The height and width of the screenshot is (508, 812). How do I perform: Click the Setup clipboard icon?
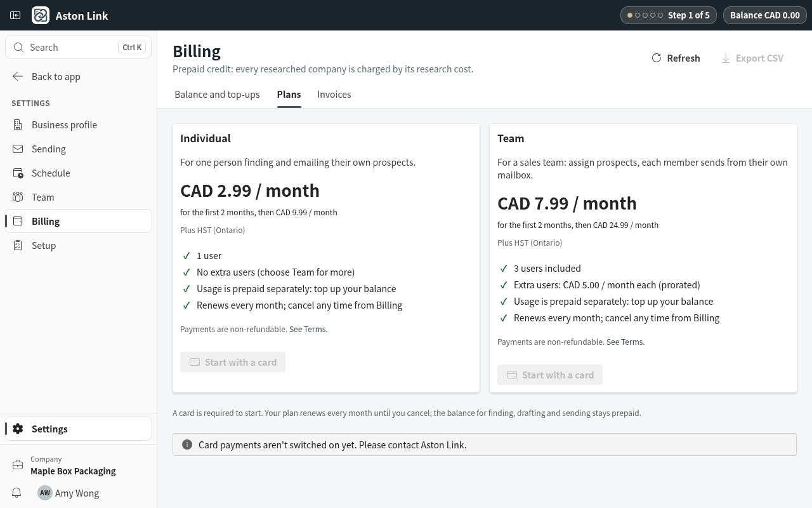click(x=18, y=245)
